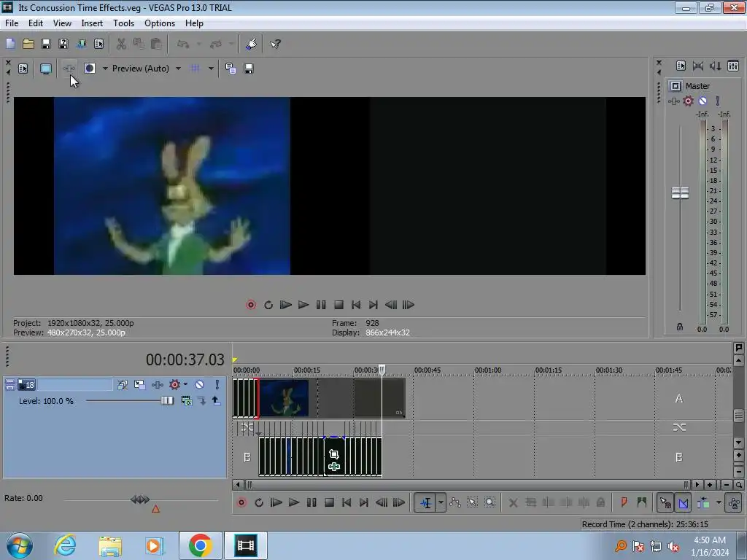Open Project Video Properties in the preview toolbar
This screenshot has width=747, height=560.
pos(23,69)
